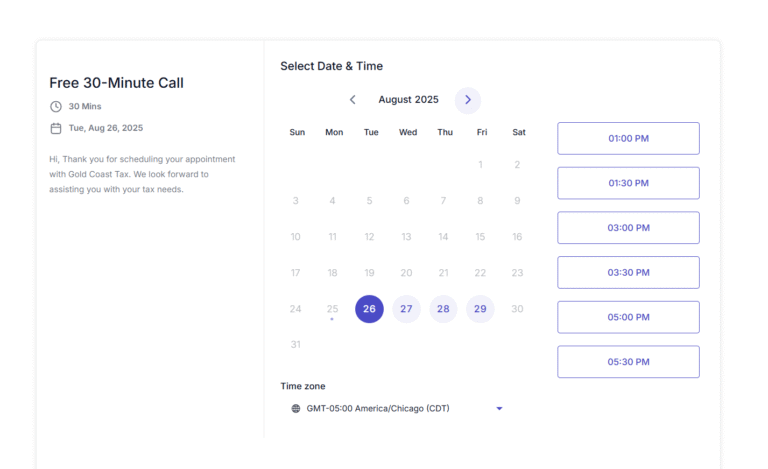Image resolution: width=768 pixels, height=469 pixels.
Task: Book the 03:30 PM time slot
Action: click(628, 272)
